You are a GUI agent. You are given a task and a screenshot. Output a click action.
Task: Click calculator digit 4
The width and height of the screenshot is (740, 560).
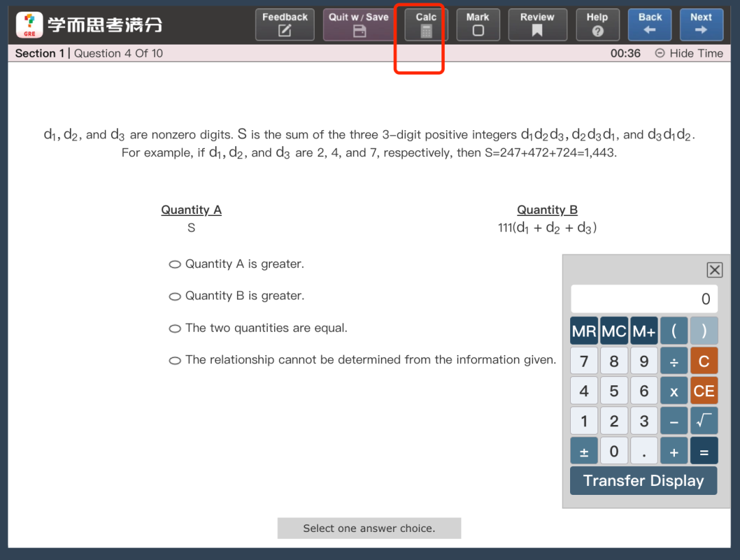[x=584, y=391]
